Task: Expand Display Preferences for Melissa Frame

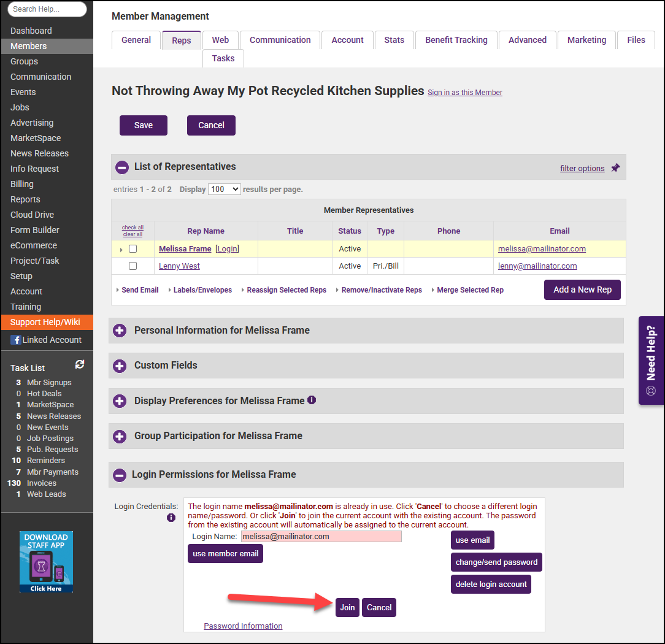Action: tap(120, 401)
